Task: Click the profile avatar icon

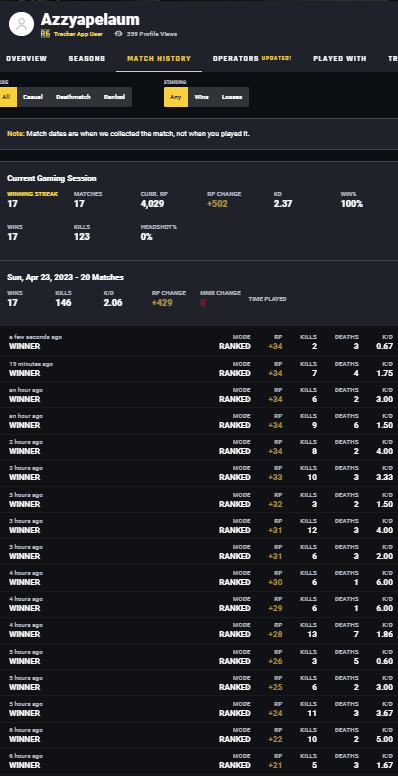Action: pos(21,24)
